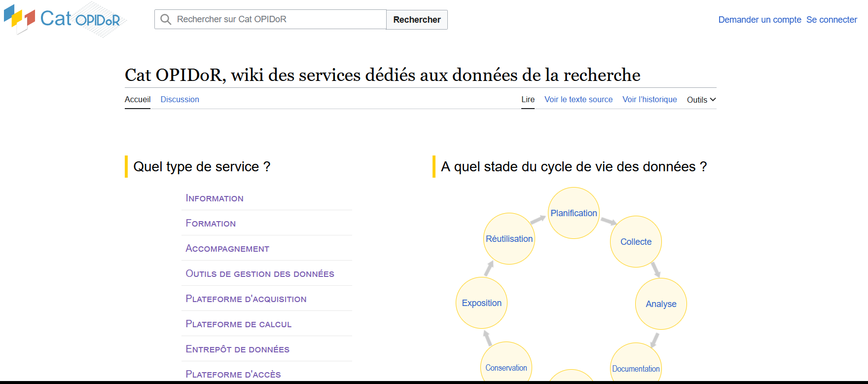Screen dimensions: 868x384
Task: Choose the Exposition cycle circle
Action: tap(481, 303)
